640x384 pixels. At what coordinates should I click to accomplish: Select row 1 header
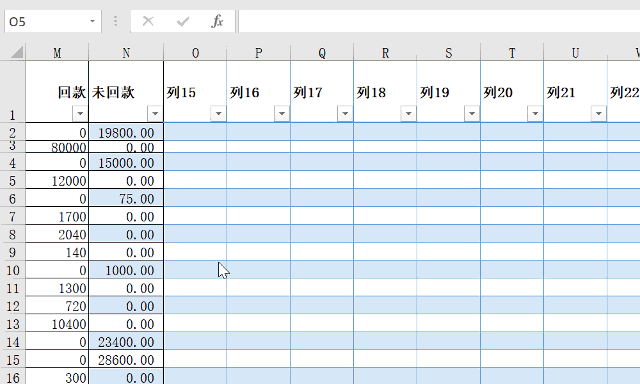click(x=13, y=91)
